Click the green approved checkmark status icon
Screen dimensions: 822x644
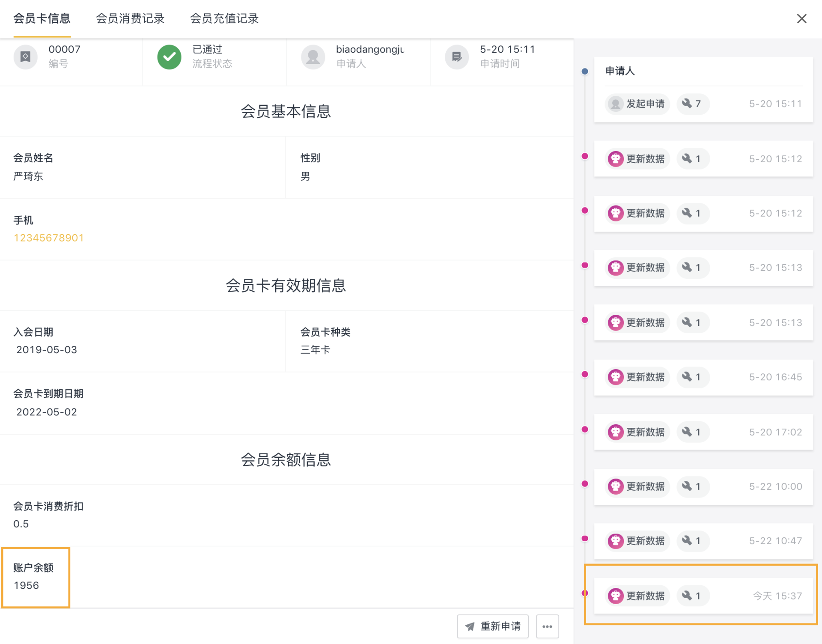click(x=169, y=57)
